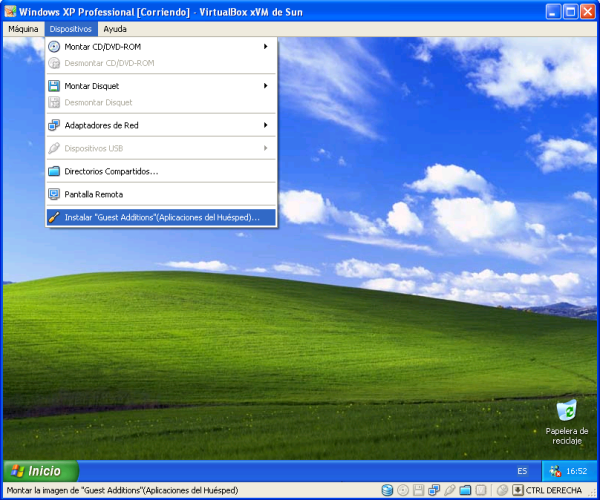600x500 pixels.
Task: Click the ES language indicator in taskbar
Action: pos(522,471)
